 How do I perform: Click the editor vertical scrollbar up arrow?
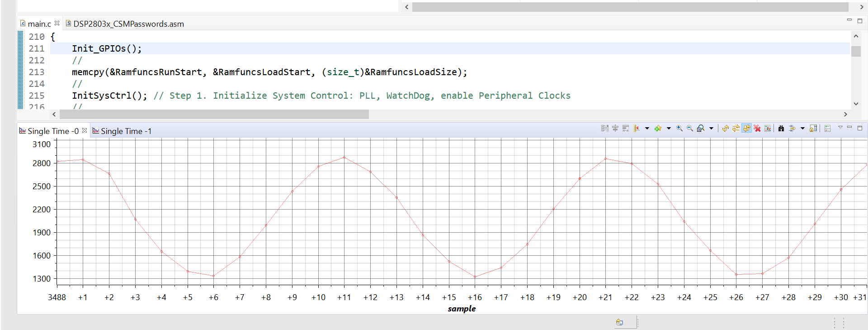(856, 36)
